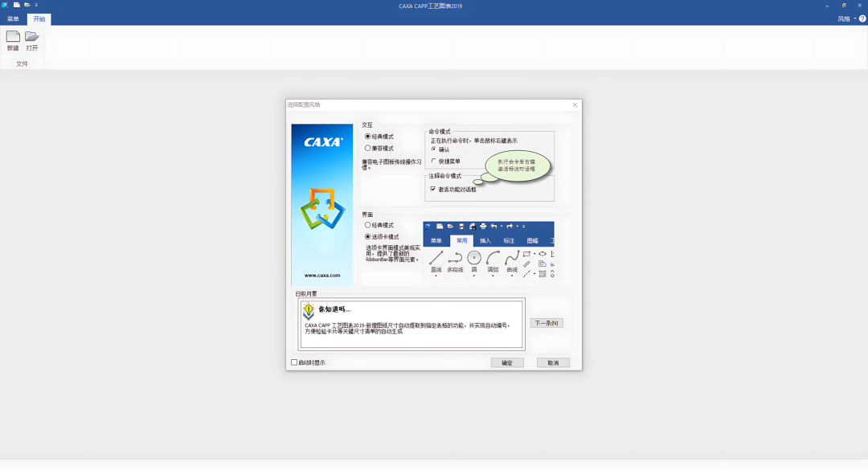Open the 风格 style dropdown
The image size is (868, 470).
pos(846,18)
